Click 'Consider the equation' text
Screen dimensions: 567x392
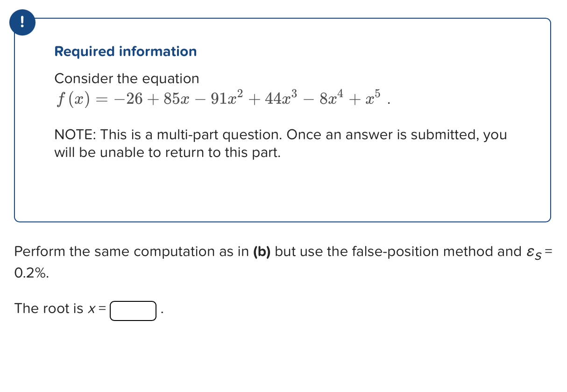127,78
